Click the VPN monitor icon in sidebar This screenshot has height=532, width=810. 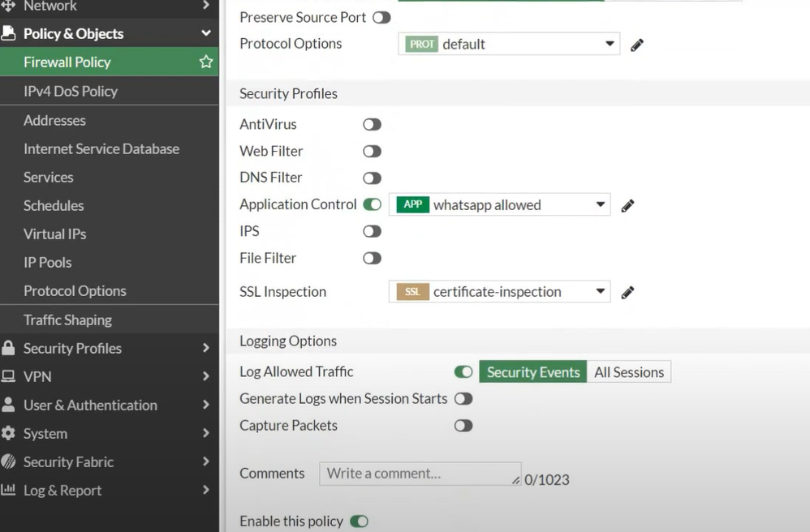coord(8,376)
